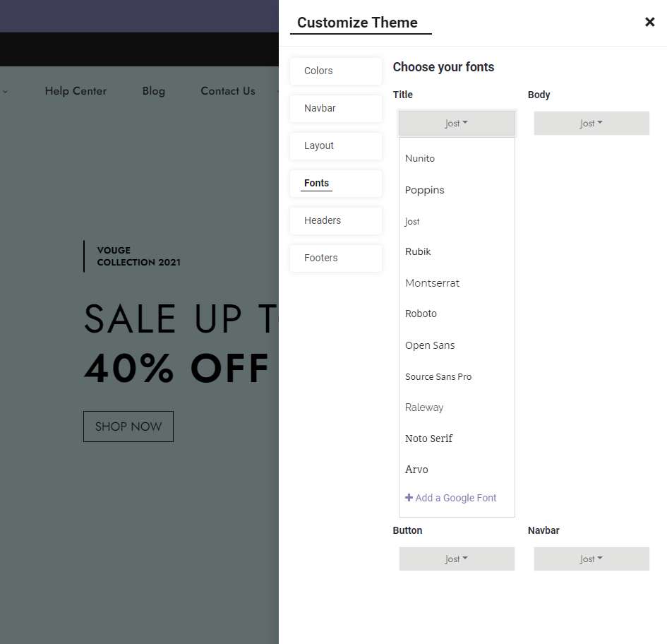Go to the Headers tab
This screenshot has height=644, width=667.
tap(336, 220)
